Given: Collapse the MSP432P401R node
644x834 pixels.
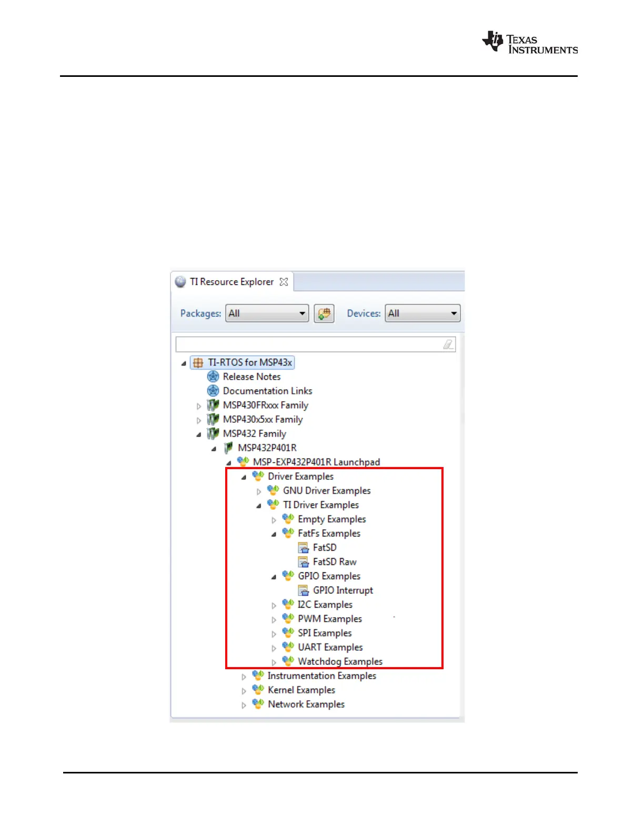Looking at the screenshot, I should click(214, 449).
